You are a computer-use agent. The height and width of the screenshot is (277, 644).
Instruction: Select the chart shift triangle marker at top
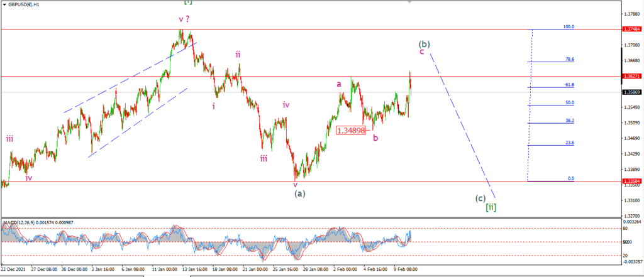(409, 2)
